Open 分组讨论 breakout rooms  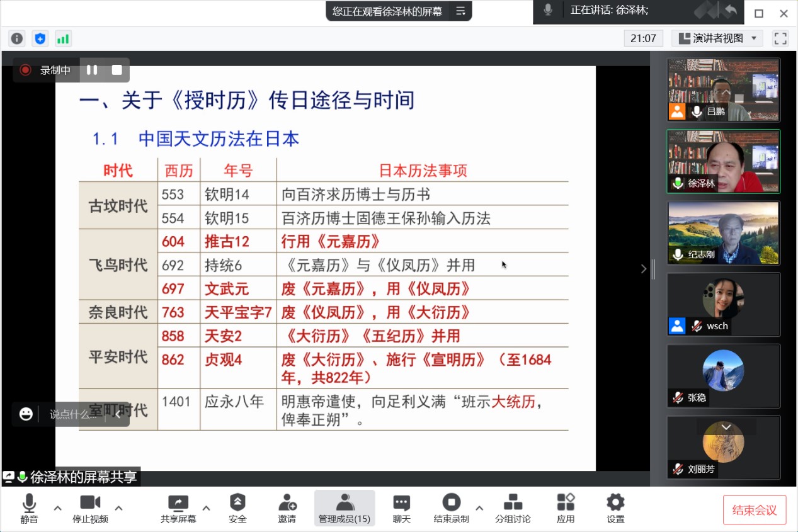(x=513, y=509)
